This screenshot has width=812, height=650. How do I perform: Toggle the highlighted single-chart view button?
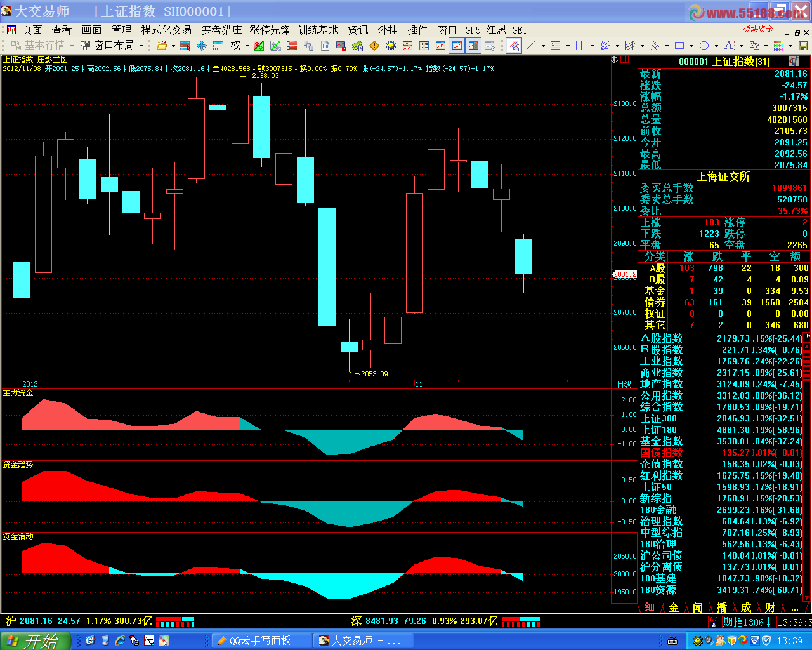coord(457,46)
